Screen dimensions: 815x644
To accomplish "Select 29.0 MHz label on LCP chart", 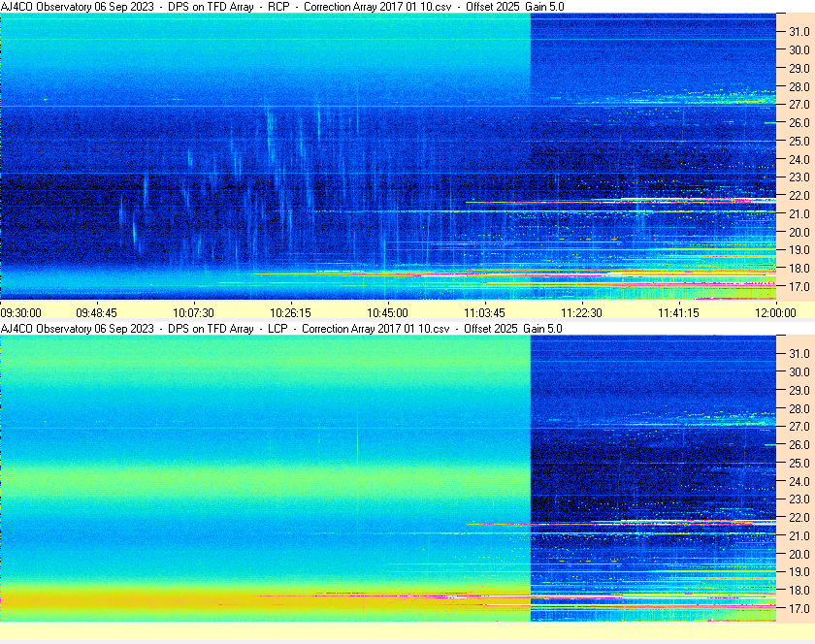I will point(799,390).
